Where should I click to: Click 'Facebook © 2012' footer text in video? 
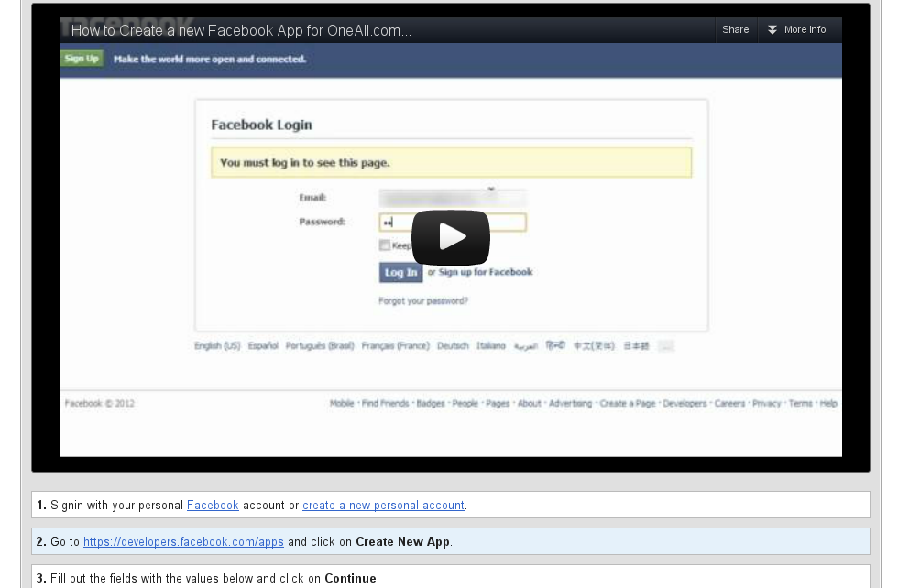coord(100,404)
